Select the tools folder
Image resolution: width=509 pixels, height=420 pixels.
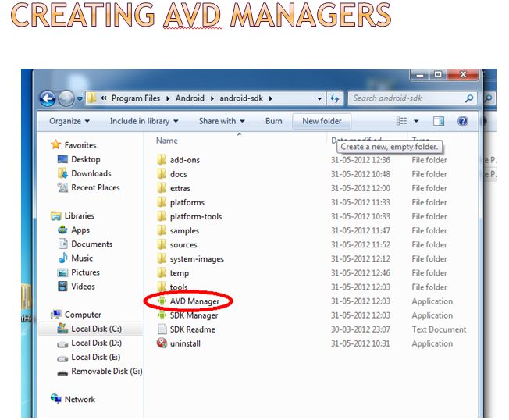[x=179, y=287]
